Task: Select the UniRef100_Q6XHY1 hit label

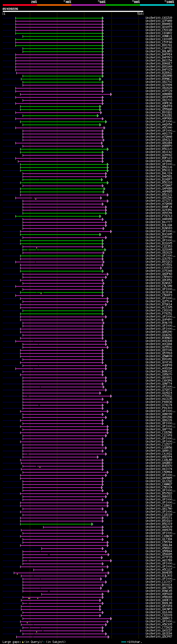Action: click(x=159, y=378)
